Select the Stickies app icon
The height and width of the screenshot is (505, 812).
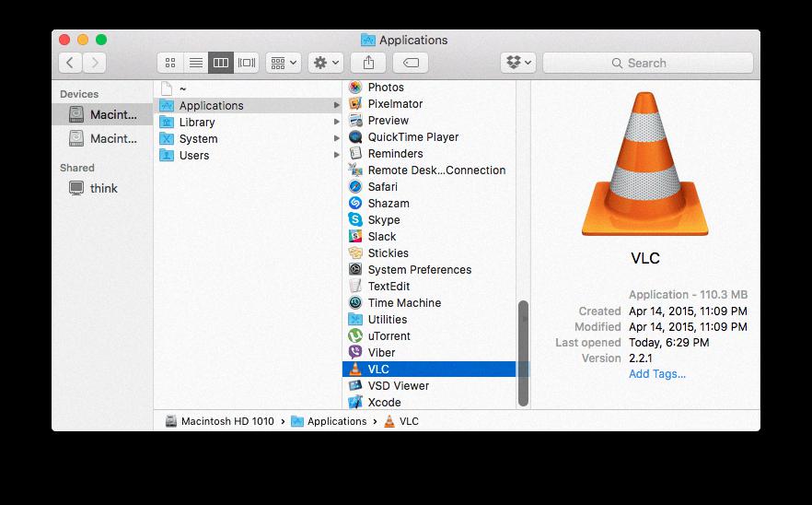(x=355, y=253)
